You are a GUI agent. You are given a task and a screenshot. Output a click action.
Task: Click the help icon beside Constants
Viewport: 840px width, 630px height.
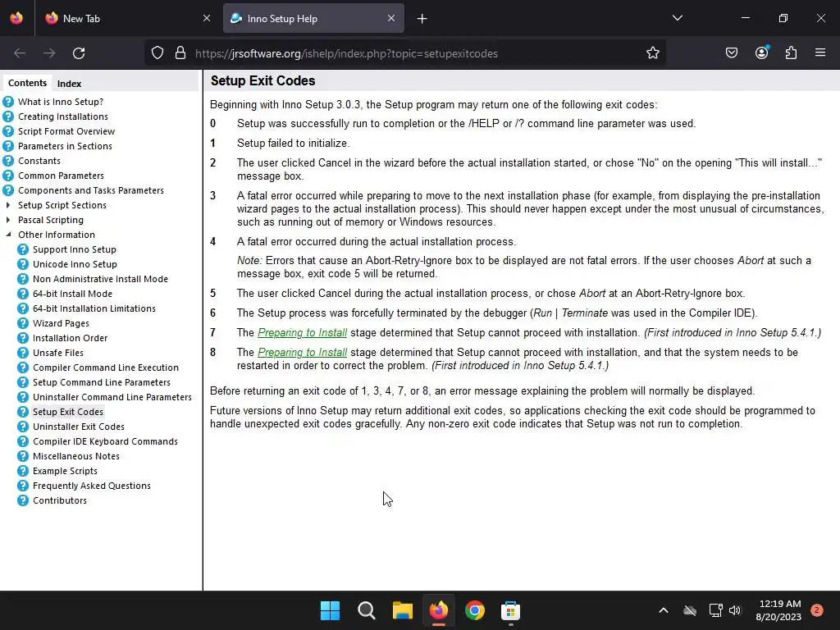click(x=8, y=161)
